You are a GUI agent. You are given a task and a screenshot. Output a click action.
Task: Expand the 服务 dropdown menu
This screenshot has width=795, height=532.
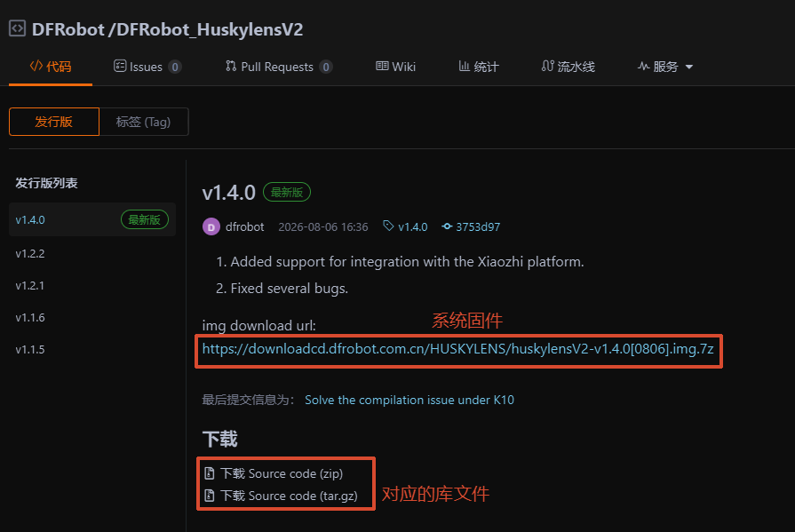[664, 67]
